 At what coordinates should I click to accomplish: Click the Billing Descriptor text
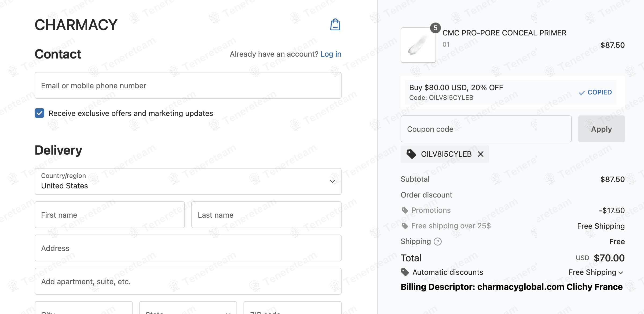(x=511, y=287)
